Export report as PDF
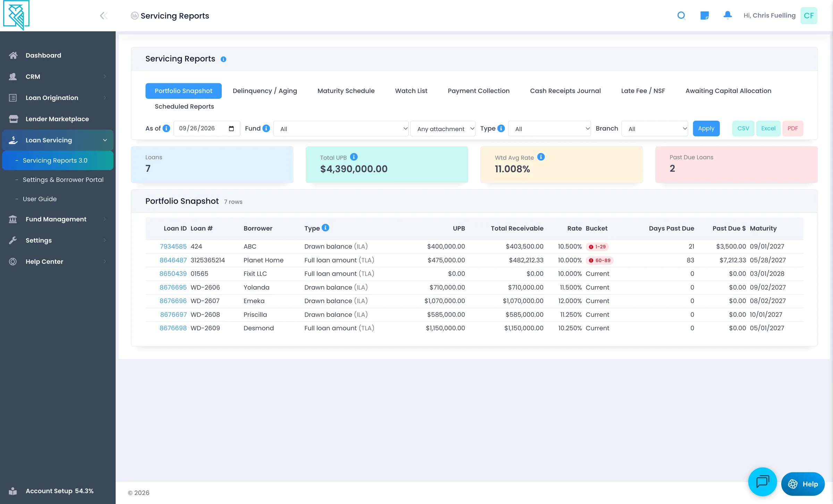 [793, 129]
